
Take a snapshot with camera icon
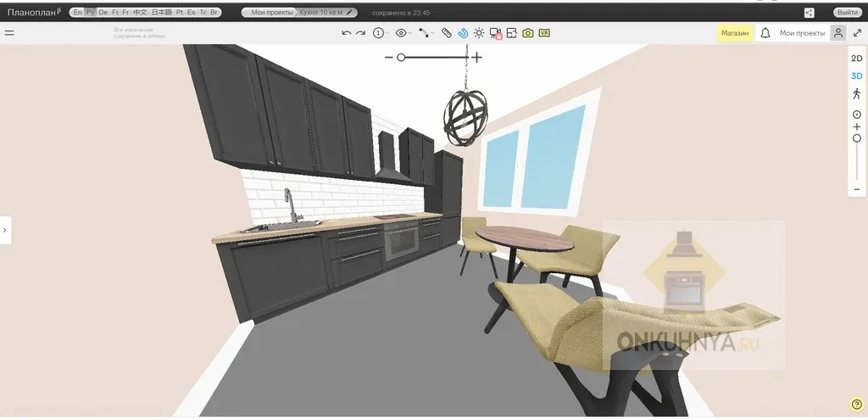coord(527,33)
